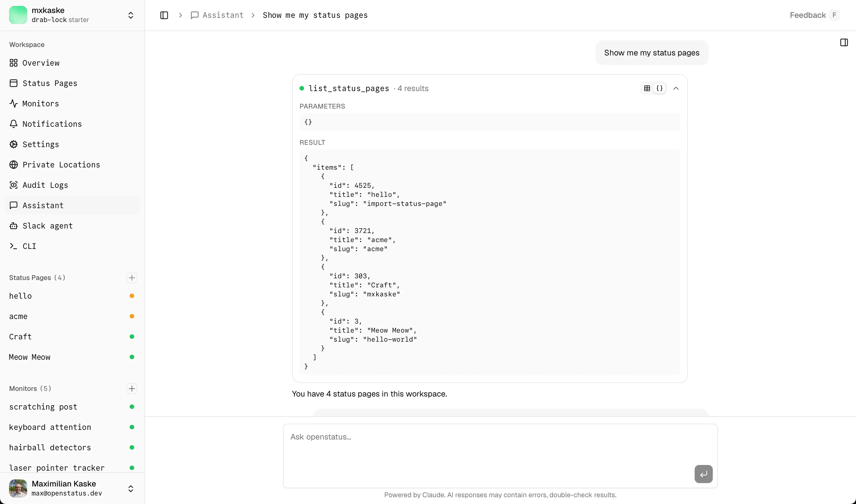856x504 pixels.
Task: Open Overview in the sidebar
Action: 72,63
